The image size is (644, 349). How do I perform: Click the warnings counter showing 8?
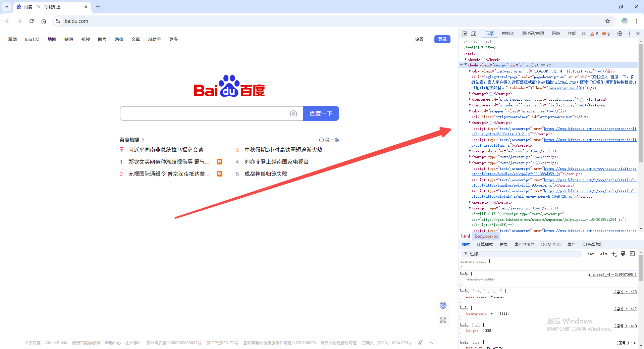tap(594, 34)
